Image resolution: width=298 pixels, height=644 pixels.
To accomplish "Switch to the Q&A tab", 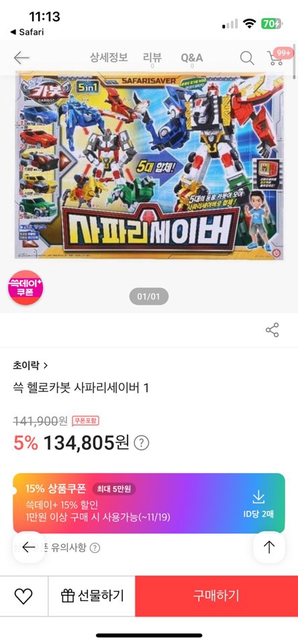I will 192,58.
